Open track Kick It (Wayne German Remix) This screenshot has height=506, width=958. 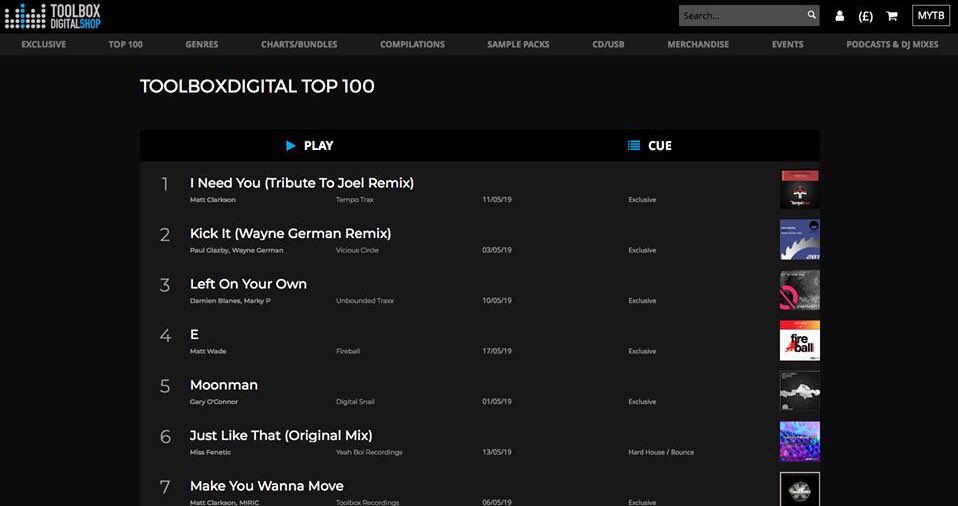[290, 233]
